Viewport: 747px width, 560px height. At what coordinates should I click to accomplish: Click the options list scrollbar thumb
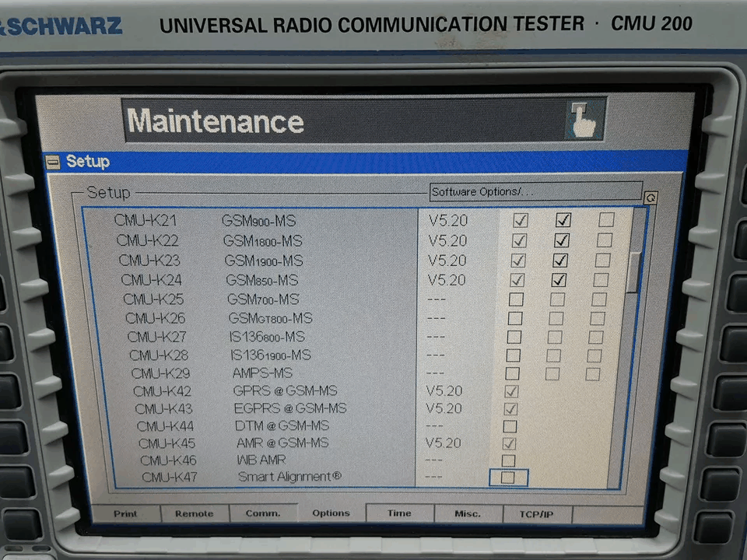point(634,272)
